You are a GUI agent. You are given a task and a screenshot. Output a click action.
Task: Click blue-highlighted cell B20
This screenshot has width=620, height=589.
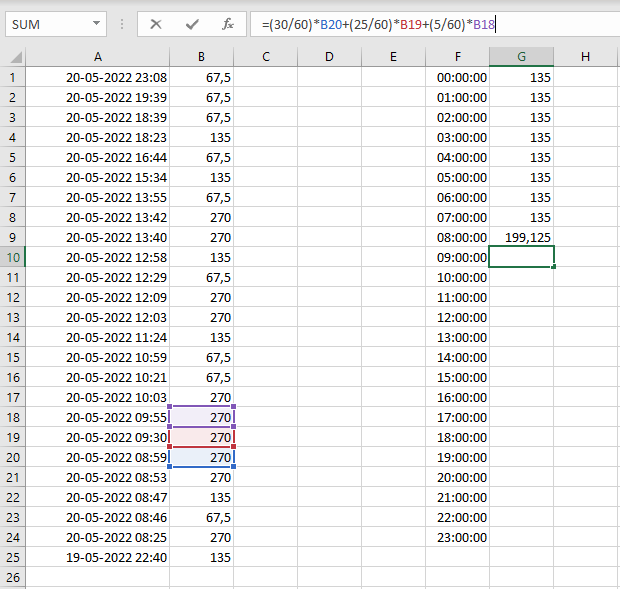pyautogui.click(x=202, y=457)
